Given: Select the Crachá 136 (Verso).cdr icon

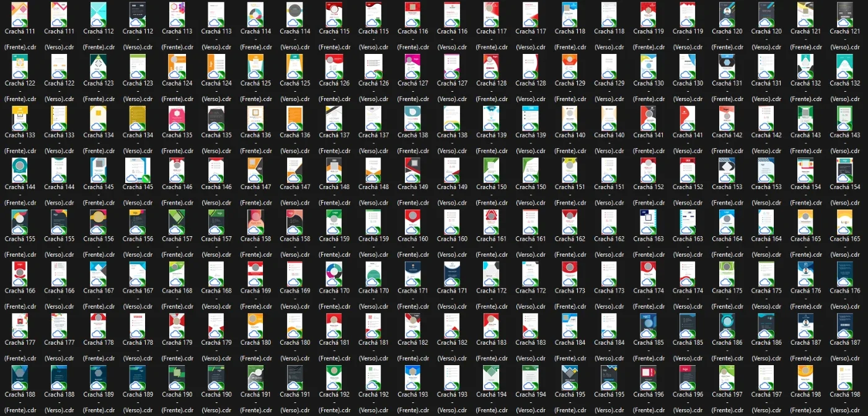Looking at the screenshot, I should [x=294, y=118].
